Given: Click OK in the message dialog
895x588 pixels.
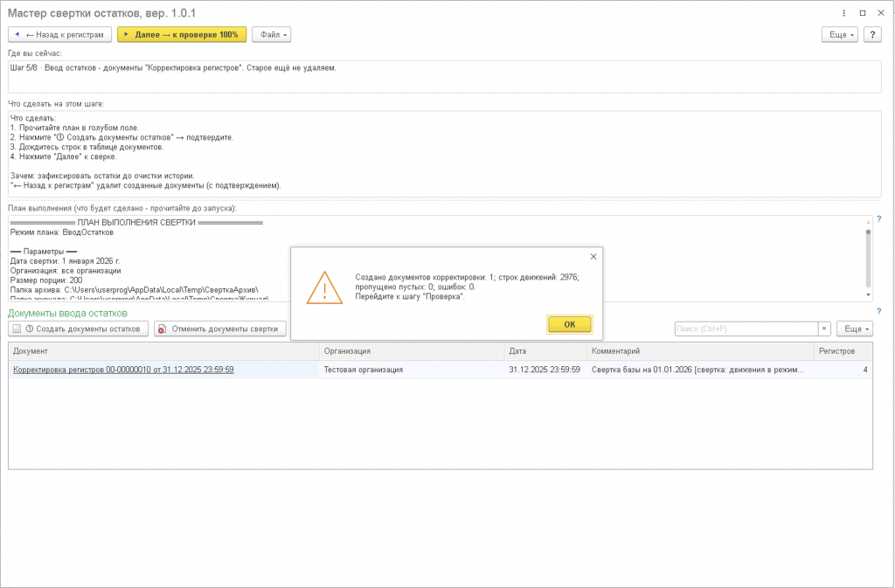Looking at the screenshot, I should tap(569, 324).
